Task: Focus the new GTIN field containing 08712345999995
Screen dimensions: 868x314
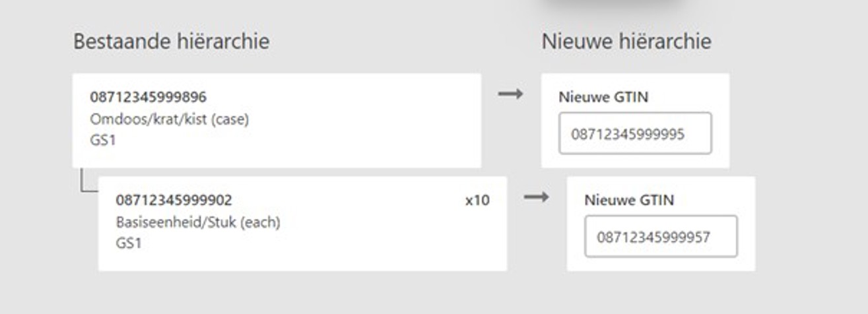Action: pos(634,134)
